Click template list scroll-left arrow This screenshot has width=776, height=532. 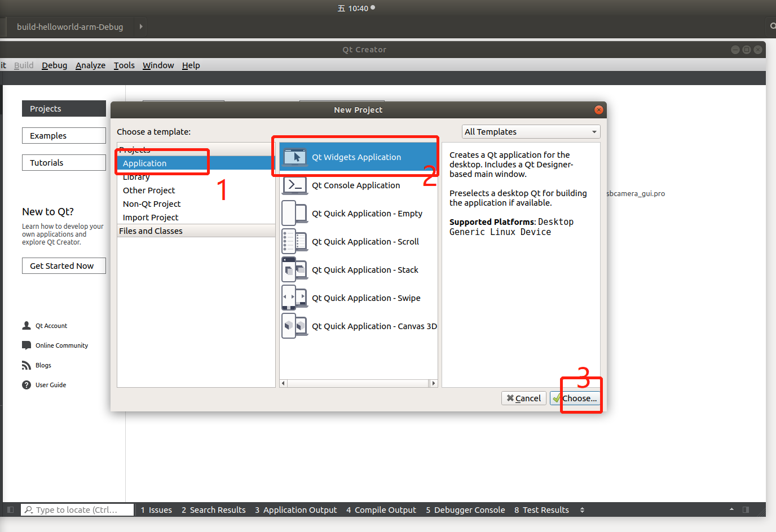point(284,383)
